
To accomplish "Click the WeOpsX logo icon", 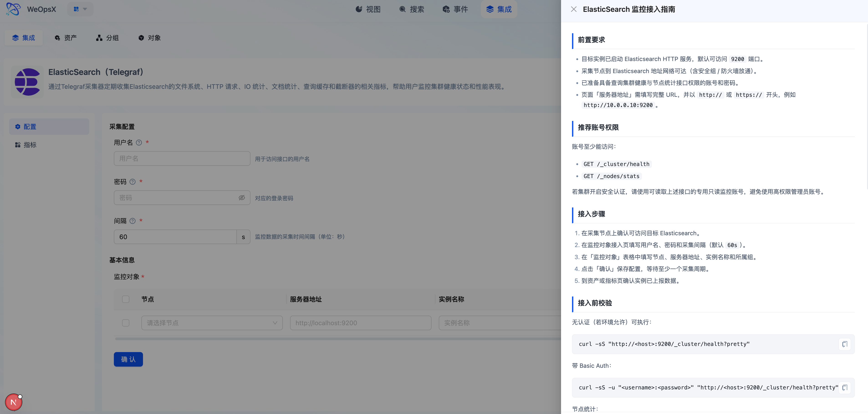I will [13, 9].
